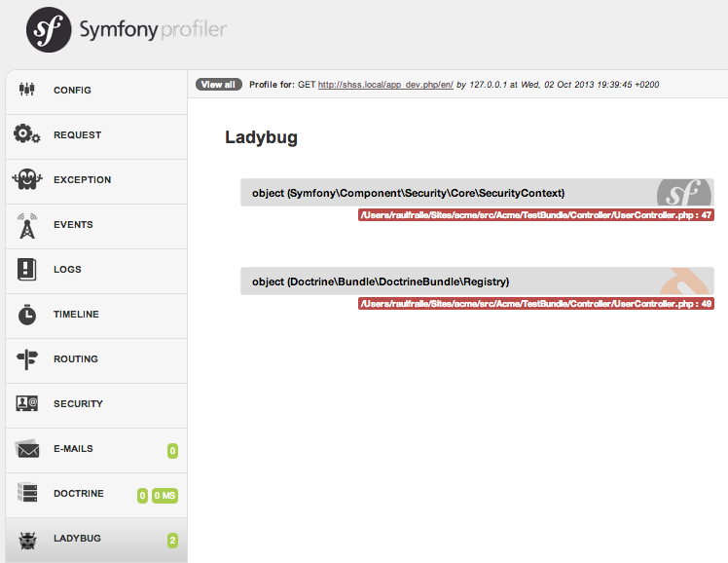Screen dimensions: 728x563
Task: Open the Logs menu entry
Action: pos(96,272)
